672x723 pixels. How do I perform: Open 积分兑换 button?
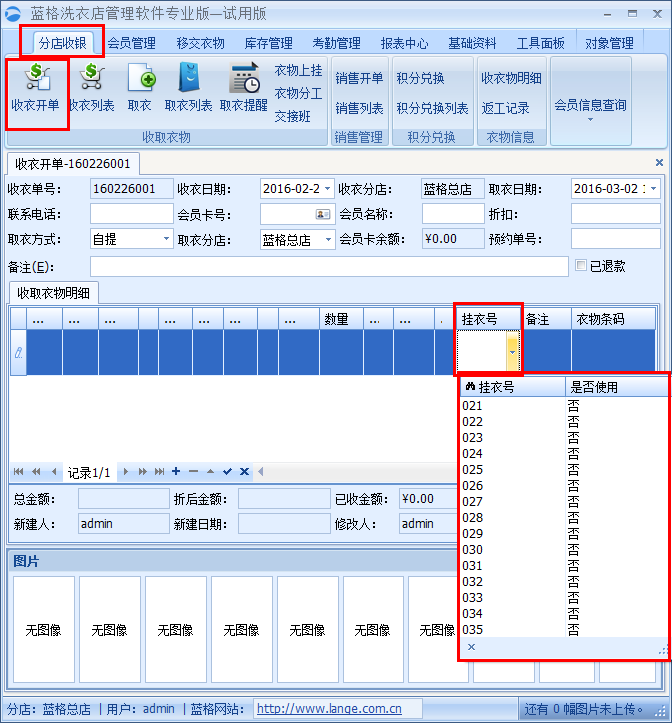point(420,78)
